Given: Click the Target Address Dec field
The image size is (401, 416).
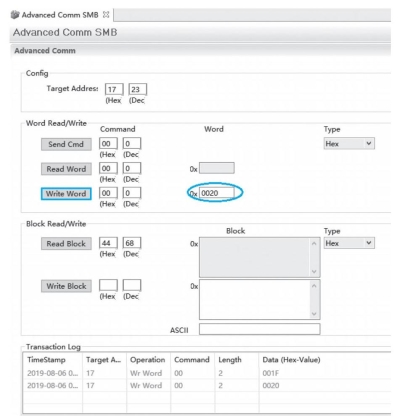Looking at the screenshot, I should click(138, 89).
